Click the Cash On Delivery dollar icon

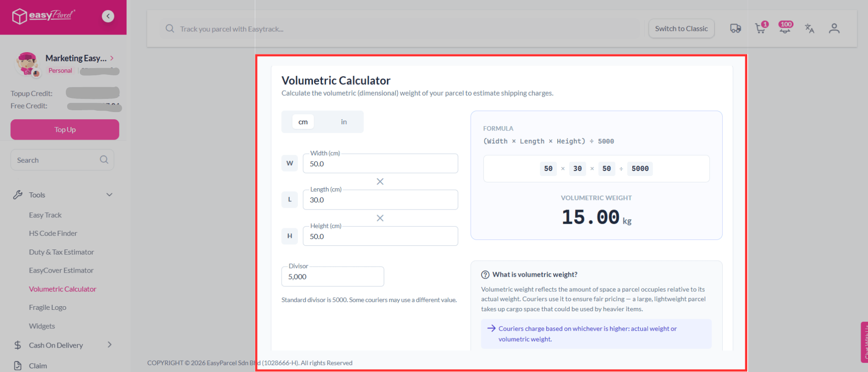(18, 345)
